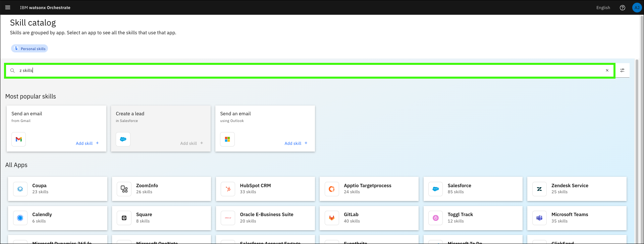Click the AJ user avatar
The width and height of the screenshot is (644, 244).
pos(637,8)
